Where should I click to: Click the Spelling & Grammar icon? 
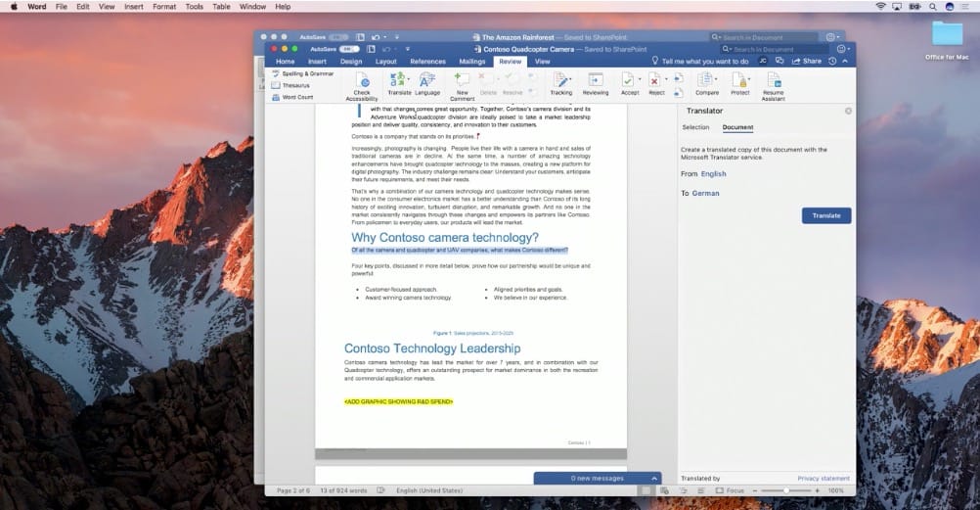tap(276, 73)
